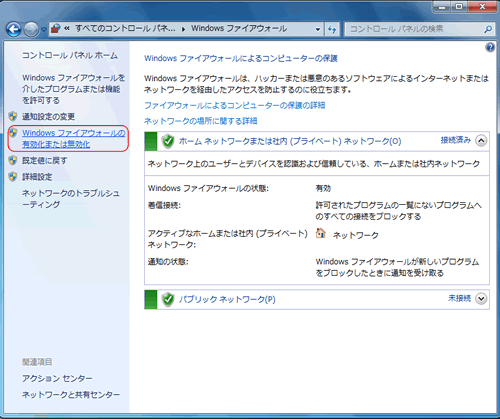Click the 通知の状態 label
The height and width of the screenshot is (419, 500).
click(168, 262)
